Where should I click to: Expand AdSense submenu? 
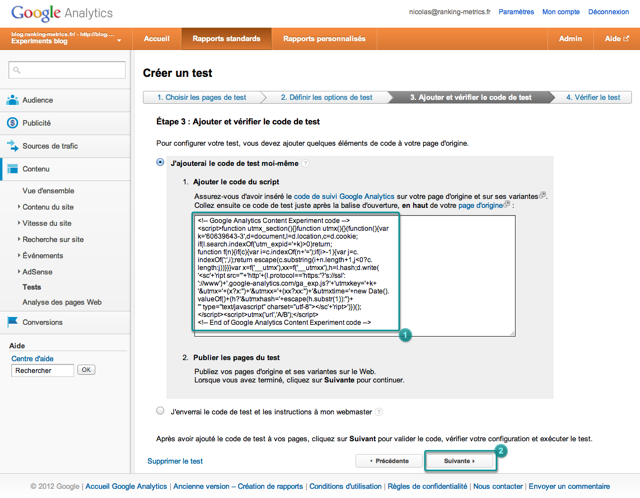point(19,271)
